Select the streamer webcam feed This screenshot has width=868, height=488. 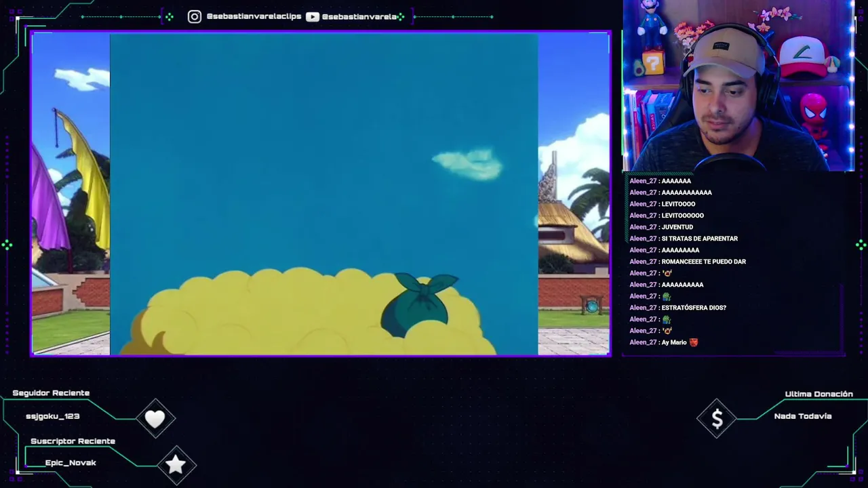pyautogui.click(x=738, y=86)
